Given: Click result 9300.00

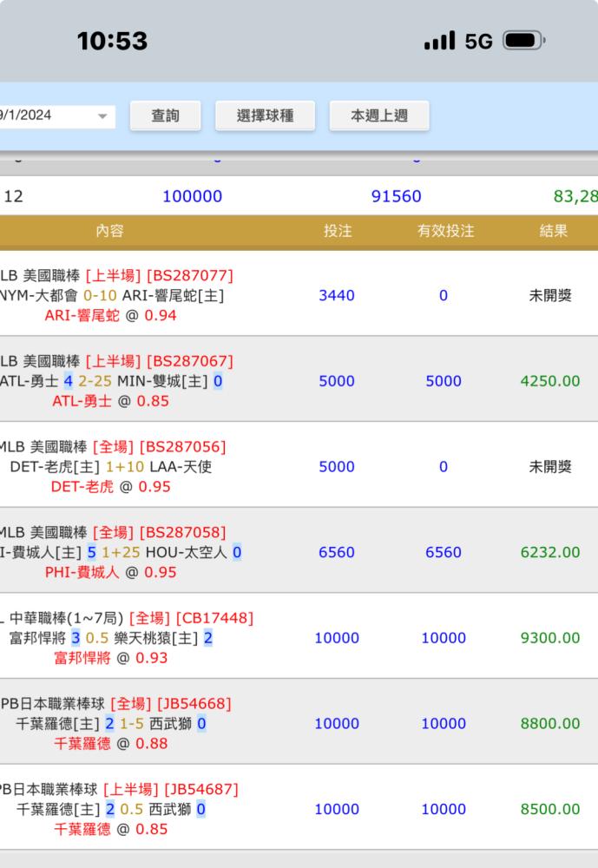Looking at the screenshot, I should pos(550,638).
